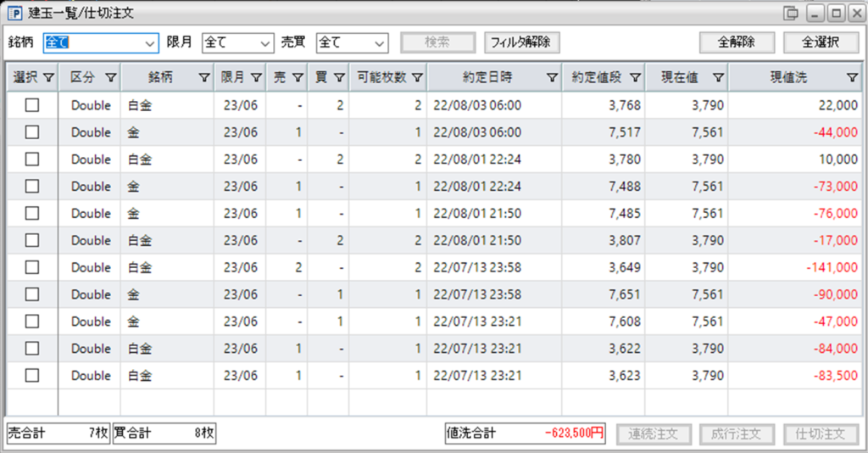Open the filter funnel on 可能枚数 column
This screenshot has width=868, height=453.
pyautogui.click(x=417, y=77)
